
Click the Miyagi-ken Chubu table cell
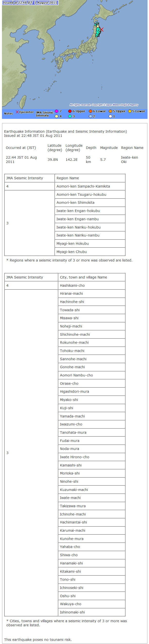tap(90, 252)
